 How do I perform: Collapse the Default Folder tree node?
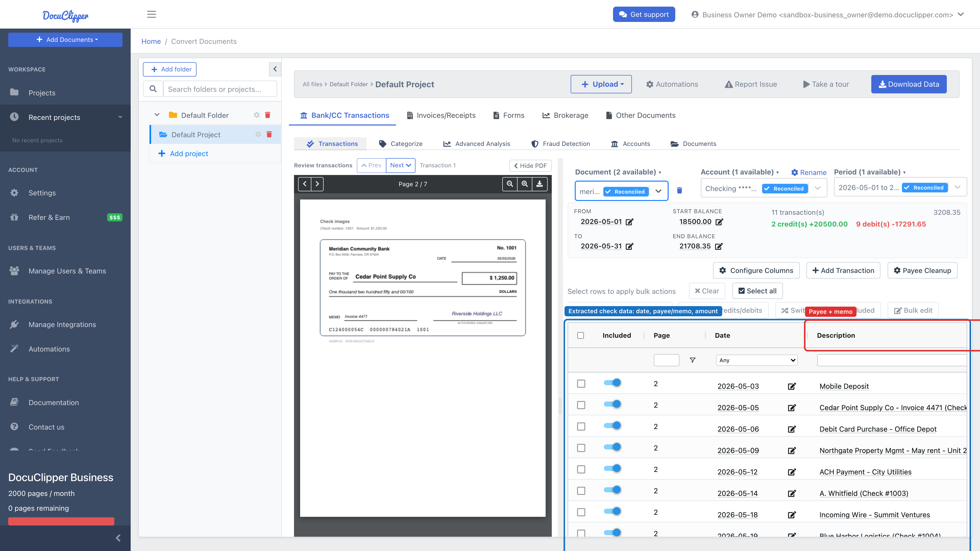click(157, 115)
